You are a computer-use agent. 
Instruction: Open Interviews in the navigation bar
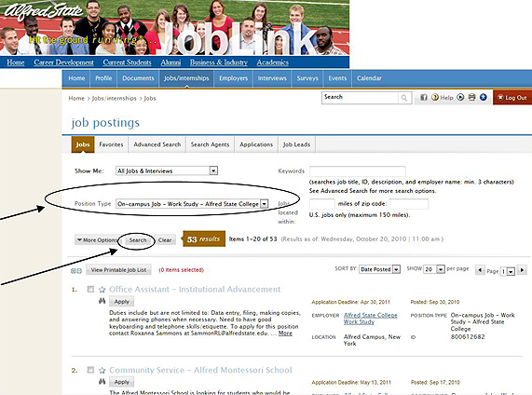pos(272,78)
